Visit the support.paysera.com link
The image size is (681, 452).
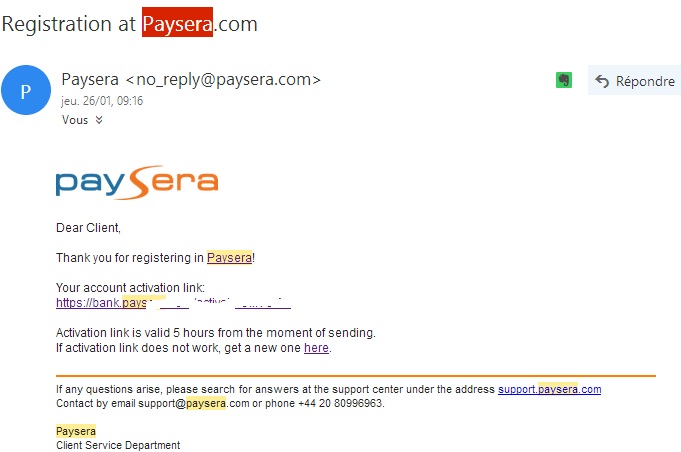(549, 389)
